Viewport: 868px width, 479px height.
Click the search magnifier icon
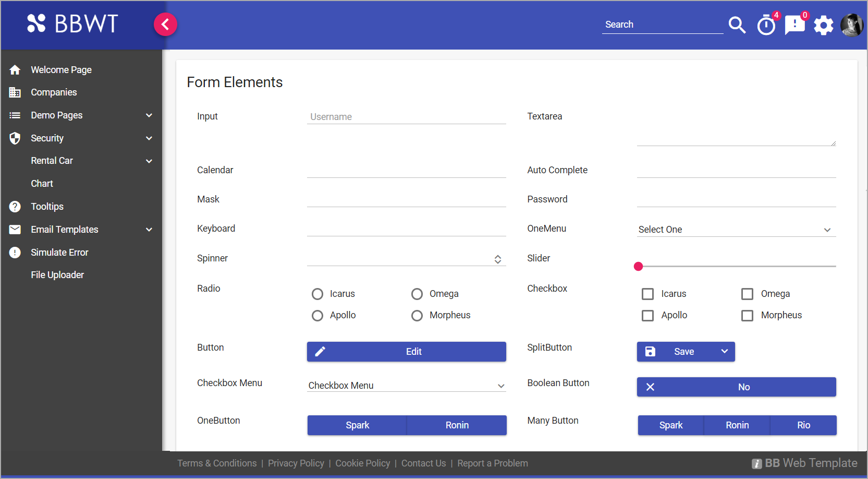pos(737,25)
